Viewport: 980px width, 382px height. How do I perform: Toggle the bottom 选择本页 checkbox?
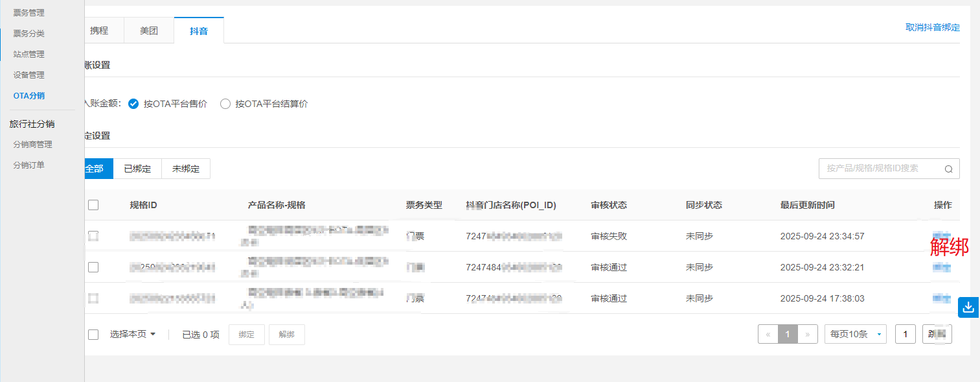point(93,335)
